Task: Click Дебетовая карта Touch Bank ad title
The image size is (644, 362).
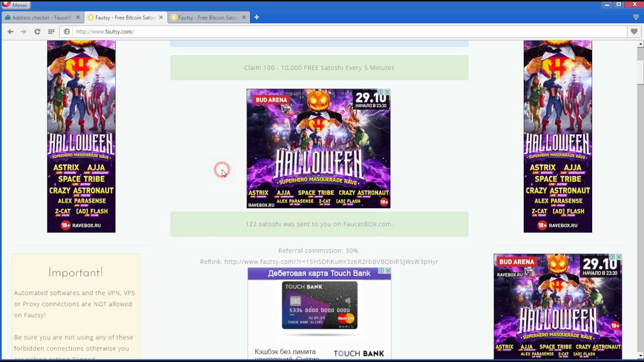Action: (x=319, y=274)
